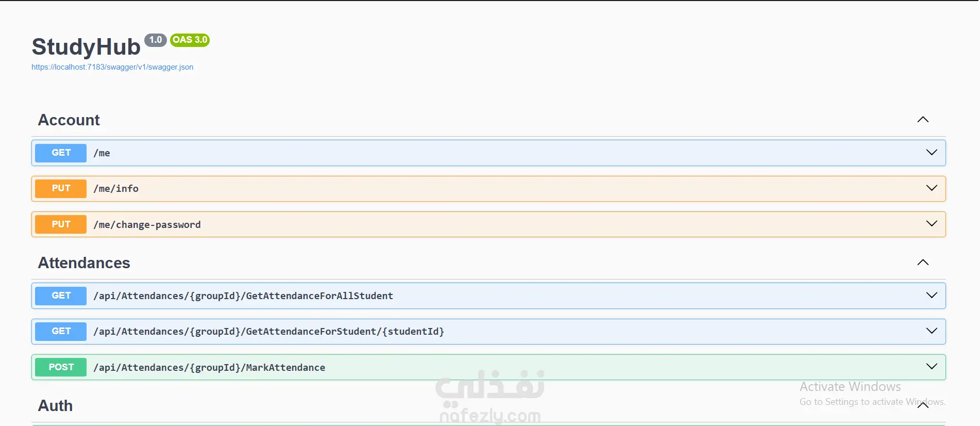
Task: Click the GET badge for GetAttendanceForStudent/{studentId}
Action: pyautogui.click(x=61, y=331)
